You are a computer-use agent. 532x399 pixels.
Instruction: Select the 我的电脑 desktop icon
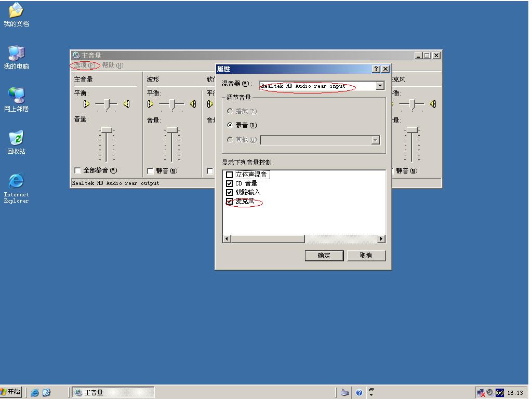coord(16,57)
